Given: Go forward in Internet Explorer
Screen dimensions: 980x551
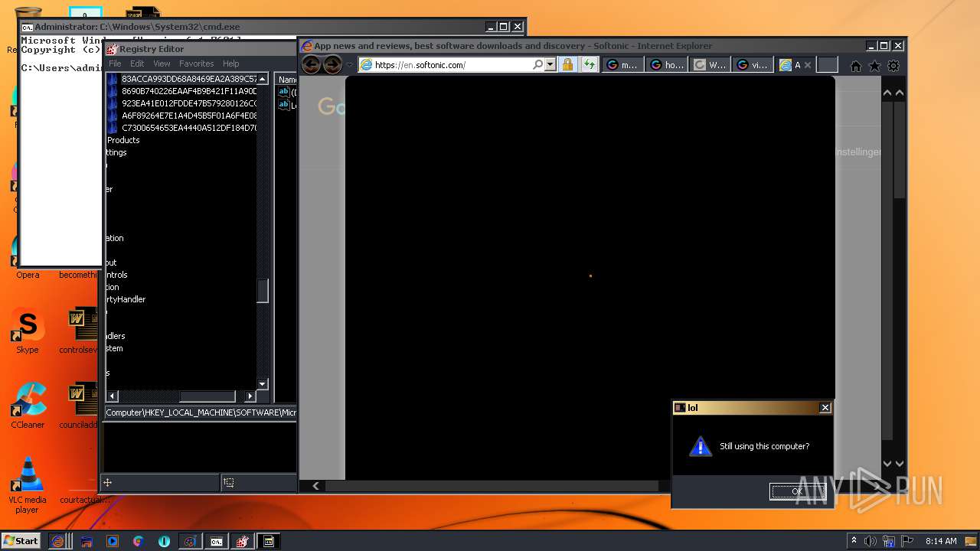Looking at the screenshot, I should [332, 65].
